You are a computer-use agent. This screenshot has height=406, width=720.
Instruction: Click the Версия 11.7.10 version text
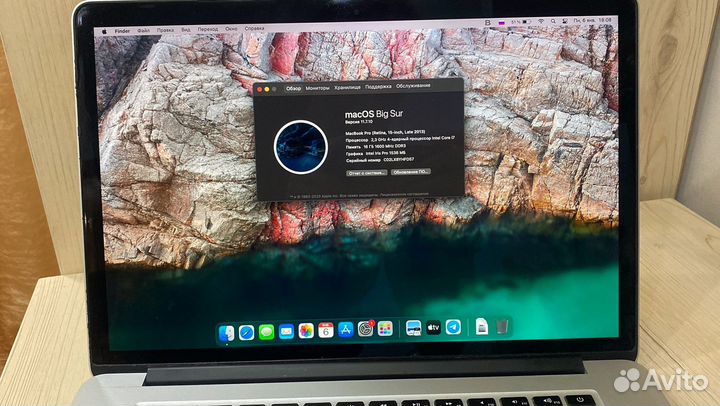(359, 122)
